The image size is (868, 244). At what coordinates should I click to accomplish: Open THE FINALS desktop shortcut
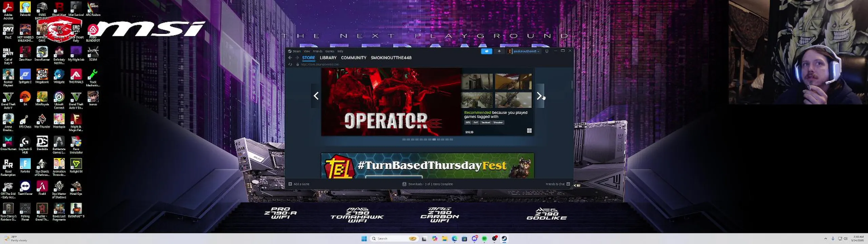pos(76,77)
